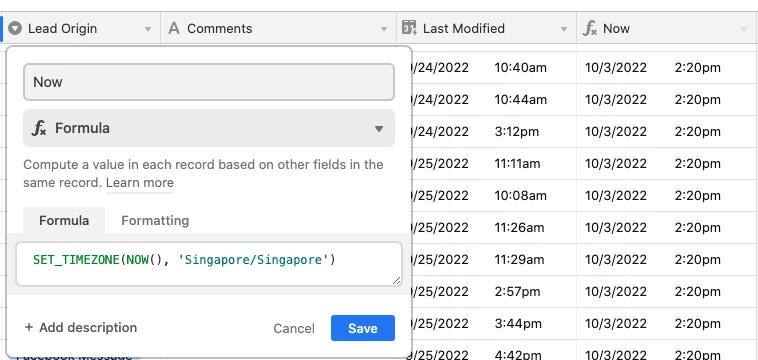Click the Lead Origin single-select field icon

tap(15, 29)
